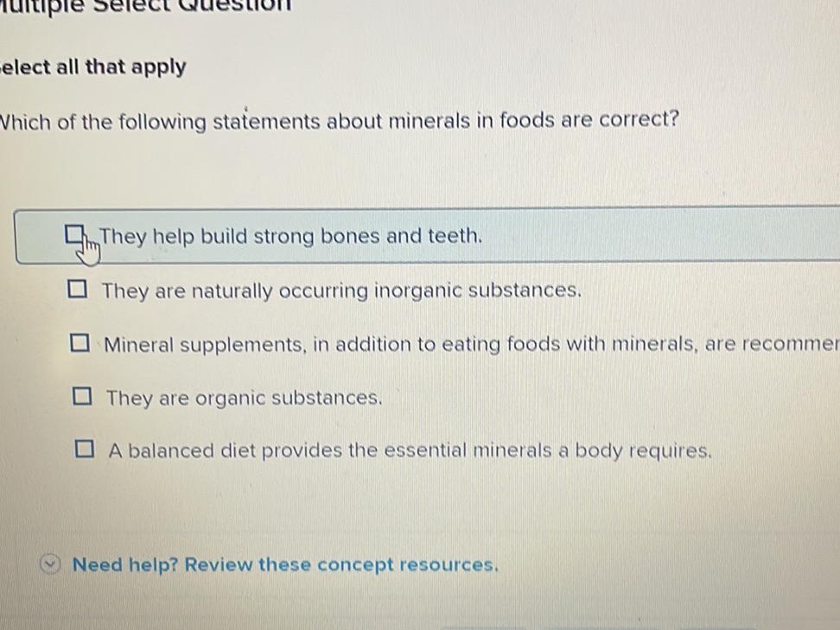The image size is (840, 630).
Task: Click the Mineral supplements answer text
Action: [432, 343]
